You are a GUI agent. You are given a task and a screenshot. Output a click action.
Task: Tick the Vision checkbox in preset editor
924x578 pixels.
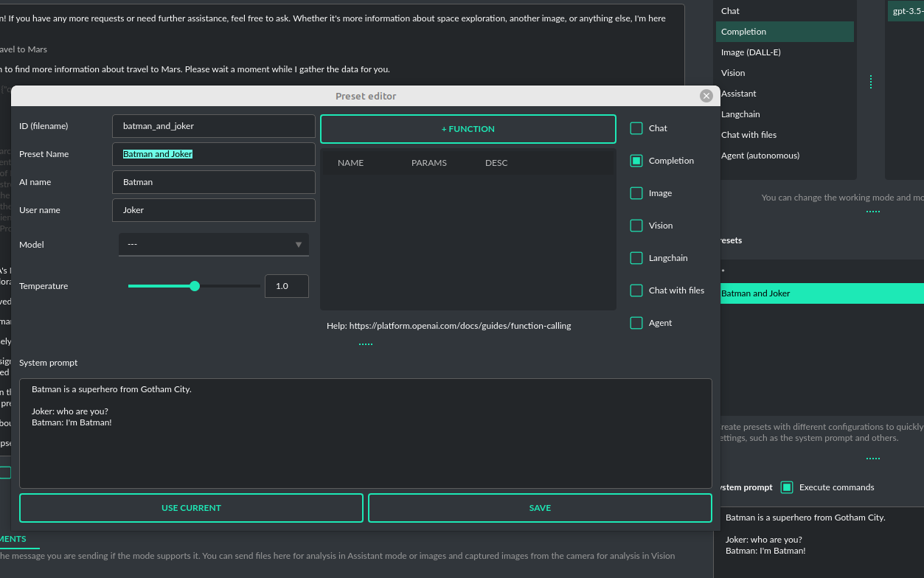[x=636, y=226]
